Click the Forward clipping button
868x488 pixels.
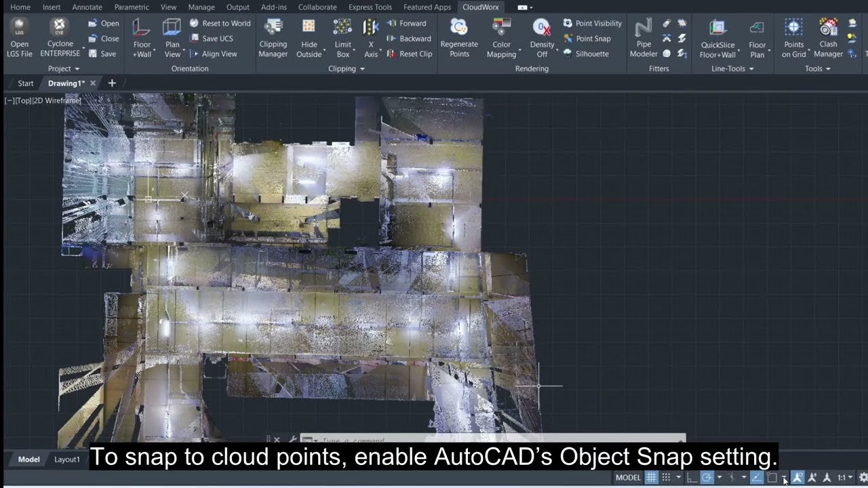coord(406,23)
